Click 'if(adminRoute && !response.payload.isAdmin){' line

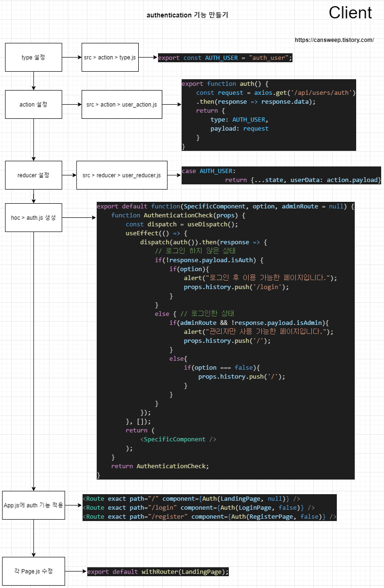[x=249, y=323]
